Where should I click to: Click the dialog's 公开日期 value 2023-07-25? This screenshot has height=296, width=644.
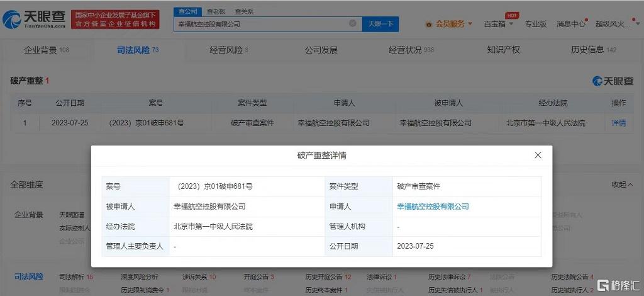point(415,246)
